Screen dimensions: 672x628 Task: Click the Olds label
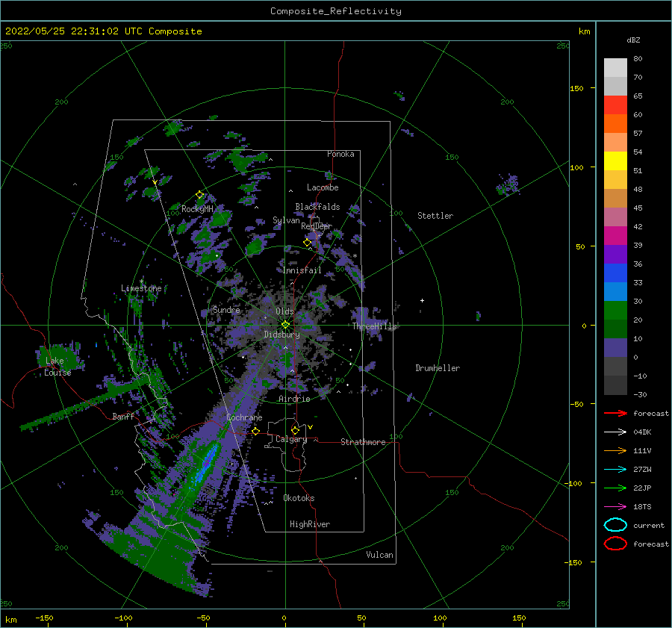point(284,311)
